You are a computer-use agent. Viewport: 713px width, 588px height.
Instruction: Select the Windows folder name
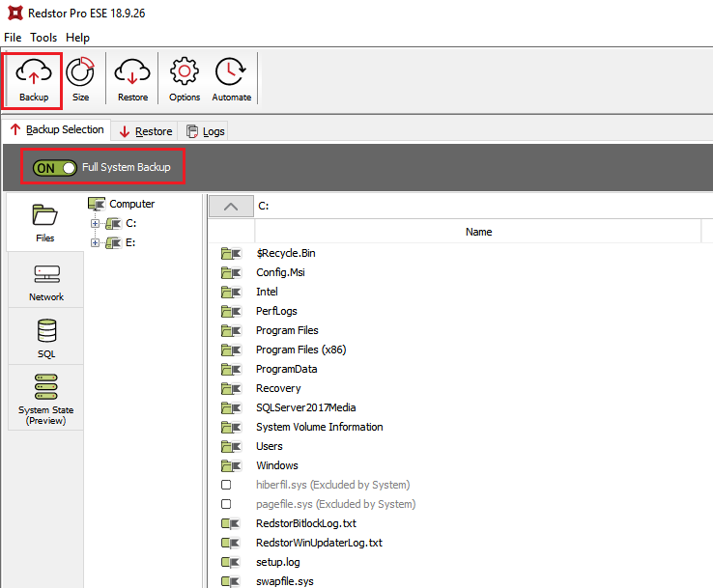[277, 465]
